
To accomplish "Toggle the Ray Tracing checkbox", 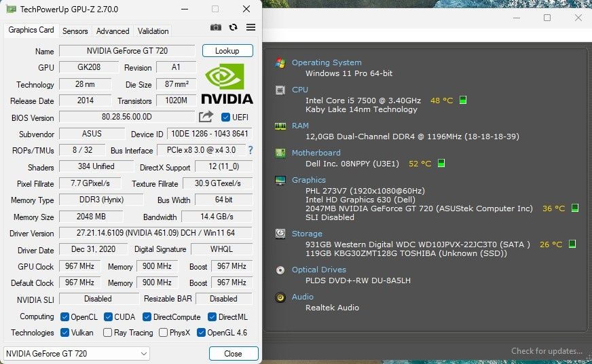I will click(107, 333).
